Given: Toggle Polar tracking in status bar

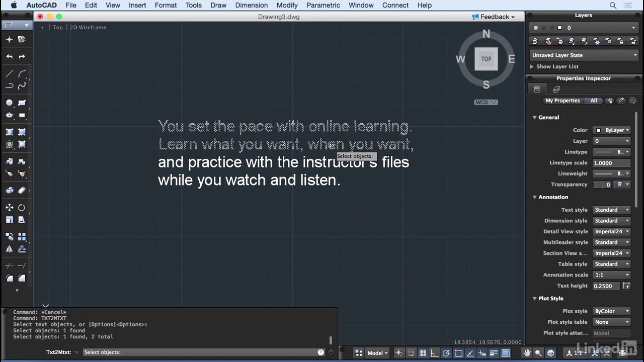Looking at the screenshot, I should (x=446, y=353).
